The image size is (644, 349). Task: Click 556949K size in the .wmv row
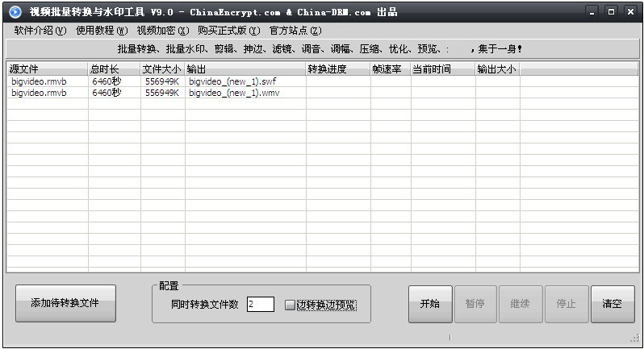(162, 93)
